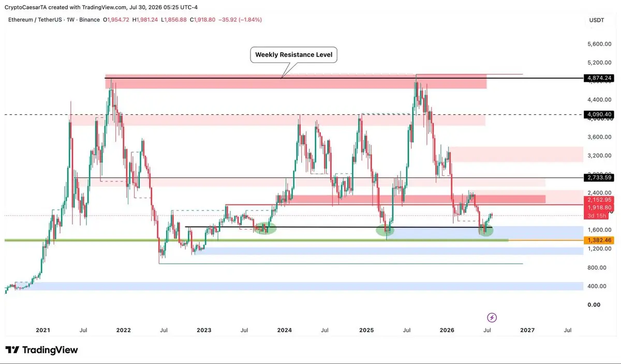621x364 pixels.
Task: Click the 2,400.00 price axis label
Action: [x=600, y=193]
